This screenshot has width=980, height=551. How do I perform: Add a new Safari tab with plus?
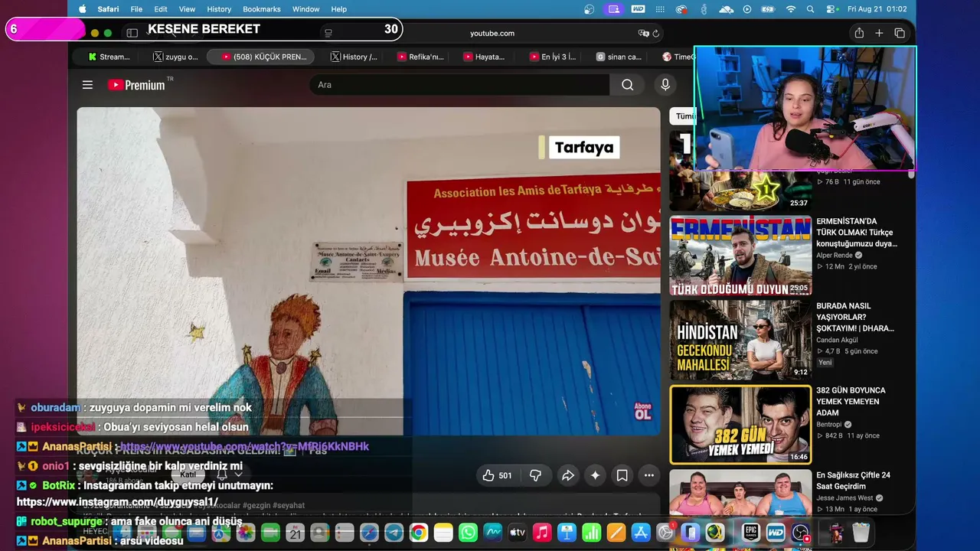coord(879,33)
